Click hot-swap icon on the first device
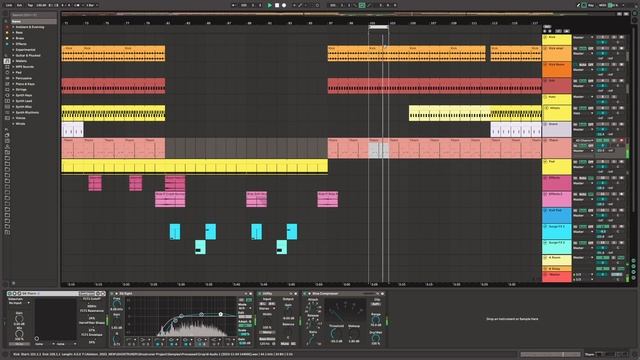The image size is (640, 360). (98, 293)
